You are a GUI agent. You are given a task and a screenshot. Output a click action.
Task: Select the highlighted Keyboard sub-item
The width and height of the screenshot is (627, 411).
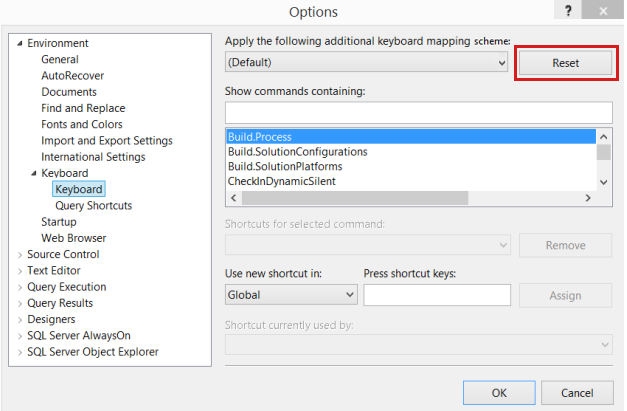coord(79,189)
